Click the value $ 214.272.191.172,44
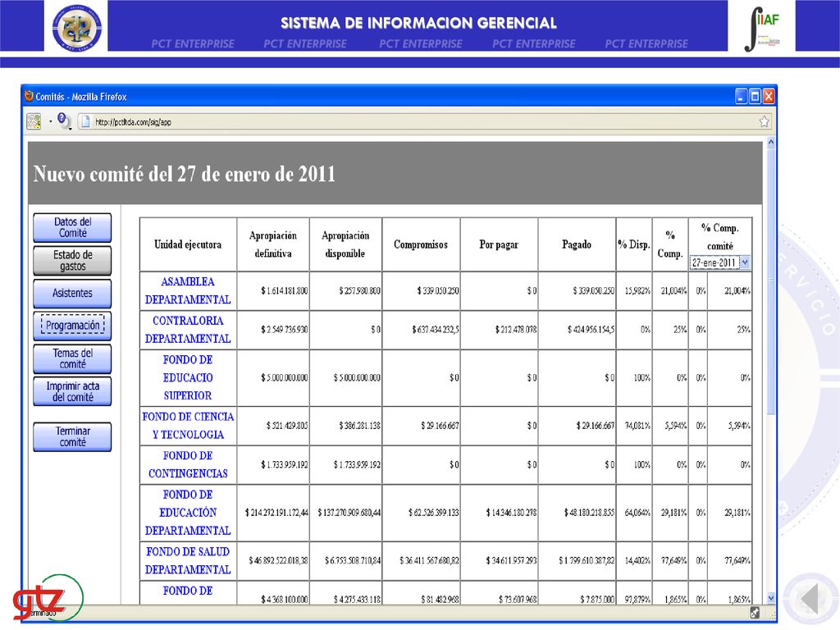The image size is (840, 630). click(x=276, y=513)
